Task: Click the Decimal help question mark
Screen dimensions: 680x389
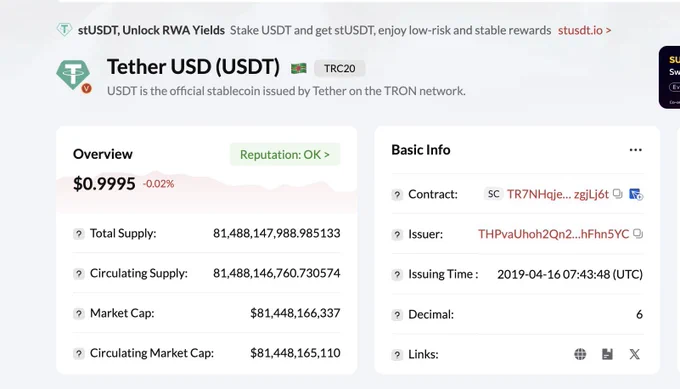Action: (x=397, y=314)
